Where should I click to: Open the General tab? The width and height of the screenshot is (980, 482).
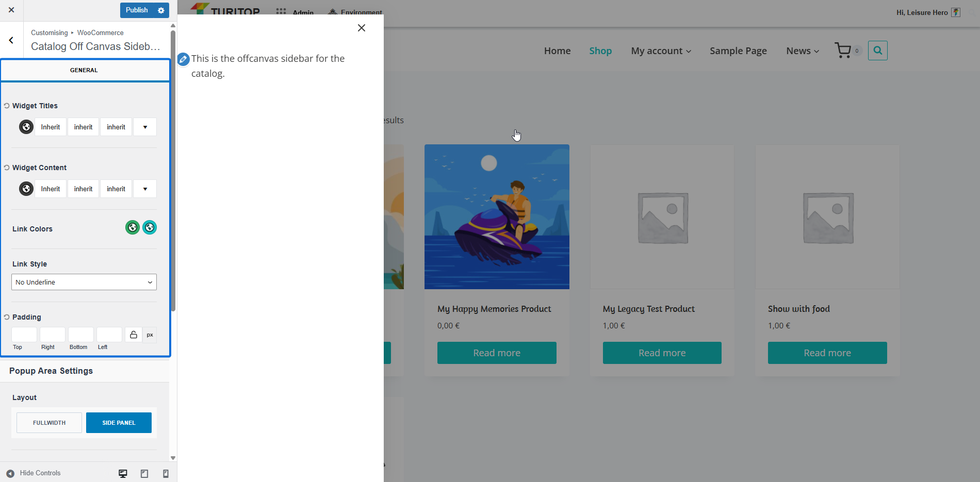(x=84, y=70)
